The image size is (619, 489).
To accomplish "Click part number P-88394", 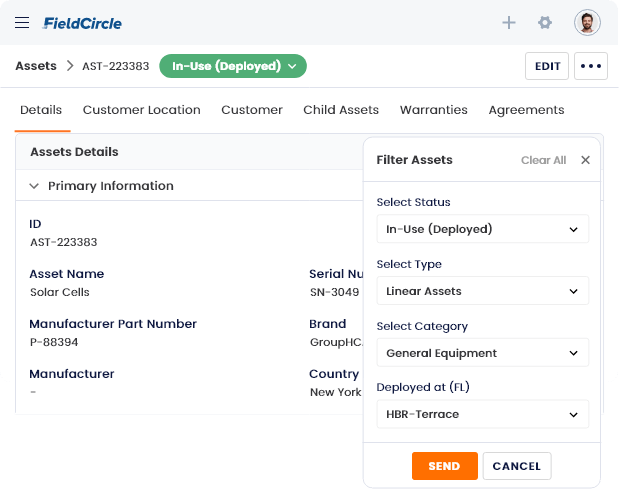I will point(54,342).
